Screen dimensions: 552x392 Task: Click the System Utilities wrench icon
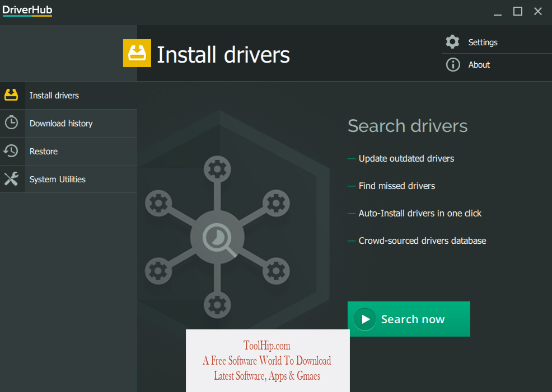[x=11, y=178]
